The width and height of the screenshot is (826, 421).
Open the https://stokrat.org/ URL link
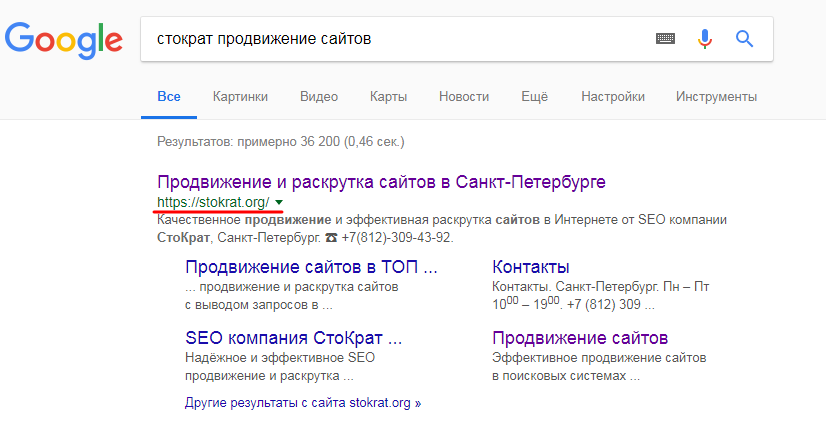point(213,202)
